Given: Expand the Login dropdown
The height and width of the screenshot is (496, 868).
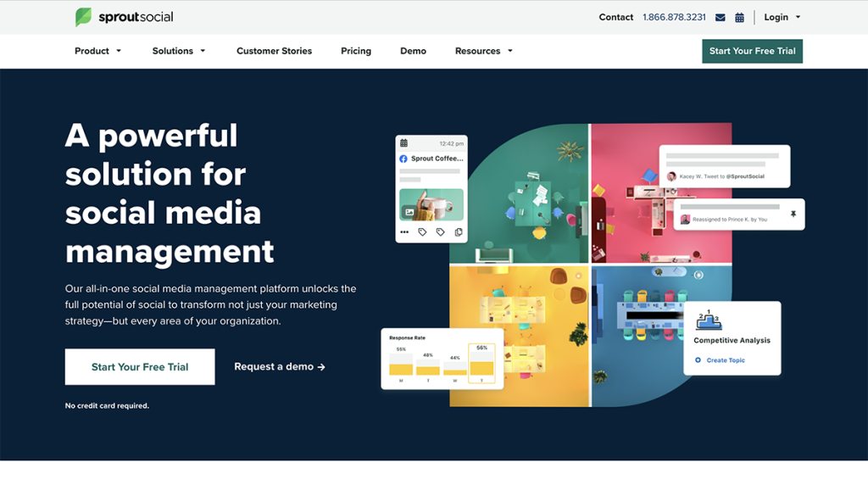Looking at the screenshot, I should click(x=782, y=17).
